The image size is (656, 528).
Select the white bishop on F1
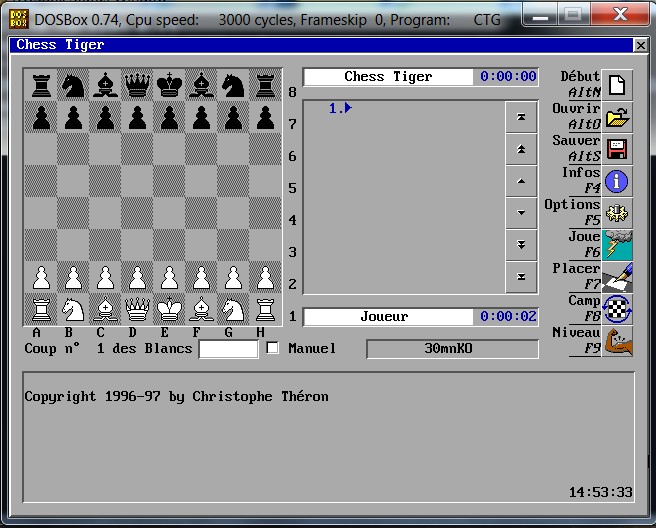(x=201, y=310)
